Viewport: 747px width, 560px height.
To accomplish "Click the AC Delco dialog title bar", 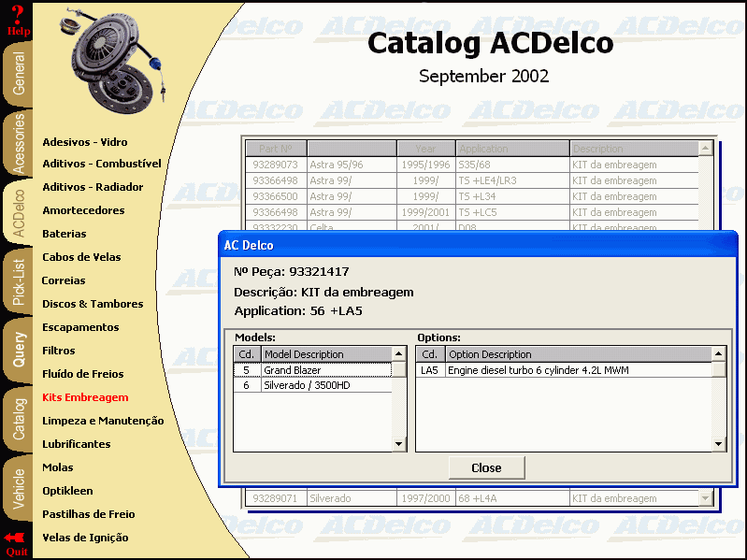I will 478,245.
